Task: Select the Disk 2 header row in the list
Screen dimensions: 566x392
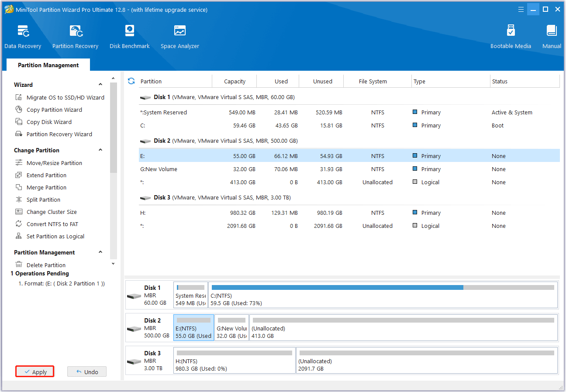Action: click(349, 141)
